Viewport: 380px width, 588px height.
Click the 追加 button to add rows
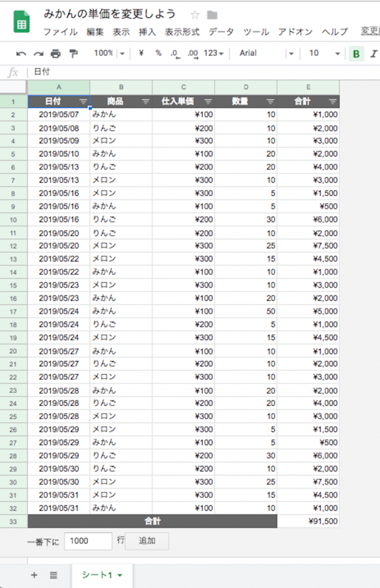[x=146, y=541]
